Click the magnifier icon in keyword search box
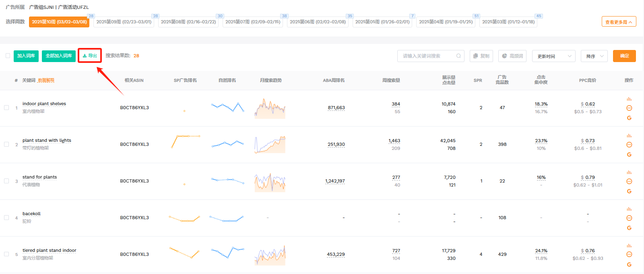Screen dimensions: 644x274 pos(458,56)
